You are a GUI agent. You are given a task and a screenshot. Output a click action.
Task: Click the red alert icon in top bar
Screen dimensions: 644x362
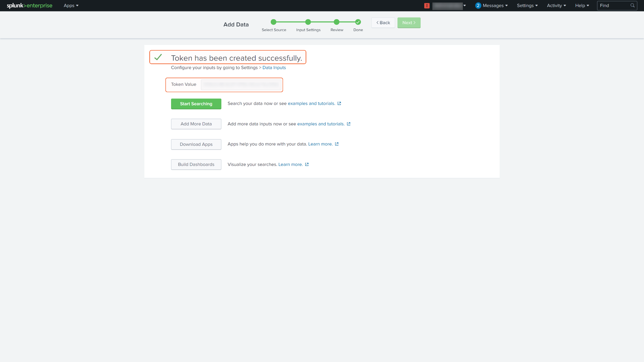click(427, 6)
